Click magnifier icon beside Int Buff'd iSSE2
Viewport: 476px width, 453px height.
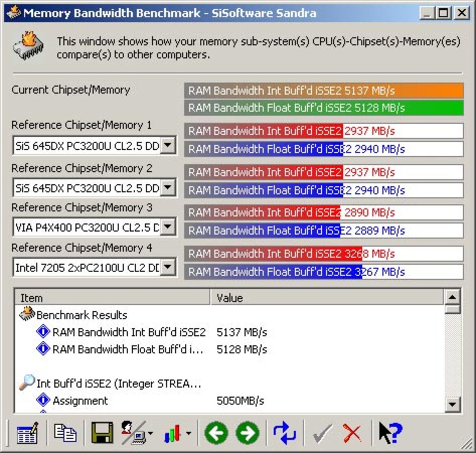click(x=27, y=383)
